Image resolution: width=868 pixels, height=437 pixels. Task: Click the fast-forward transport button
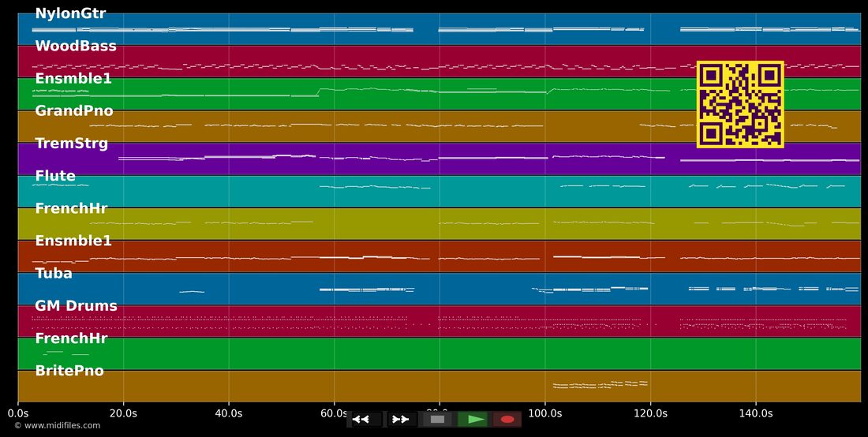(x=402, y=420)
